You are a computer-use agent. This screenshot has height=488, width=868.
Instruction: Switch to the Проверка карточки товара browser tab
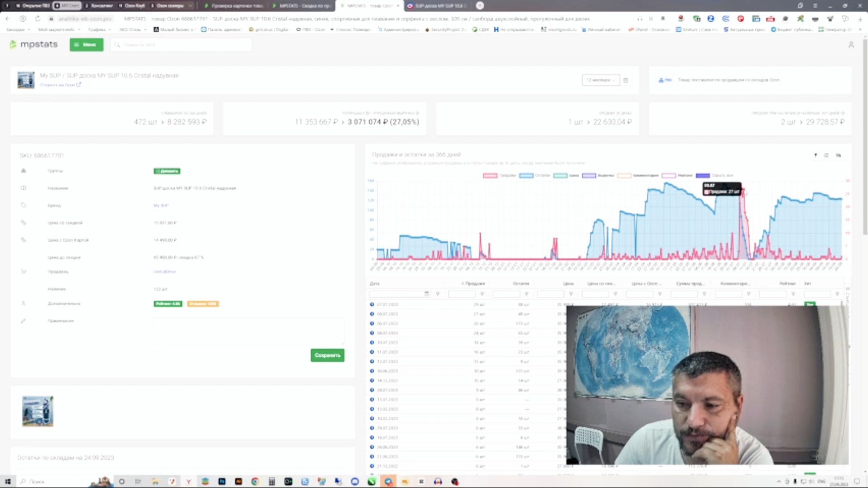234,5
